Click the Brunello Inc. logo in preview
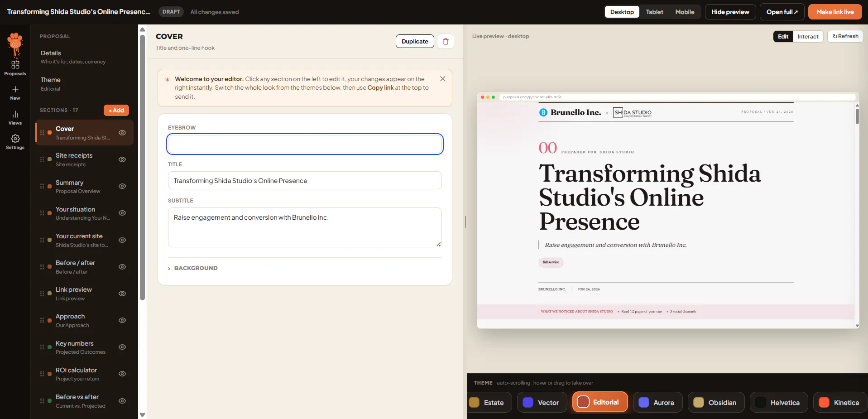 tap(570, 112)
